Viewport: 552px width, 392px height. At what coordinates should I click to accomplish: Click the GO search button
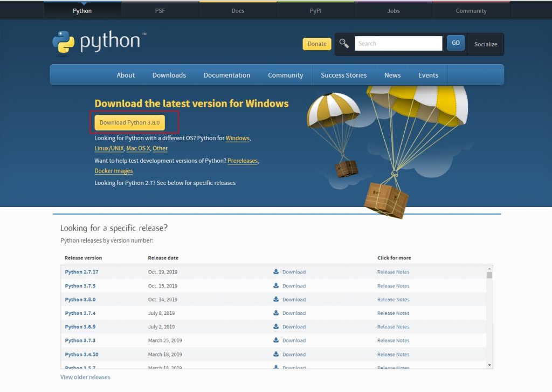point(456,43)
